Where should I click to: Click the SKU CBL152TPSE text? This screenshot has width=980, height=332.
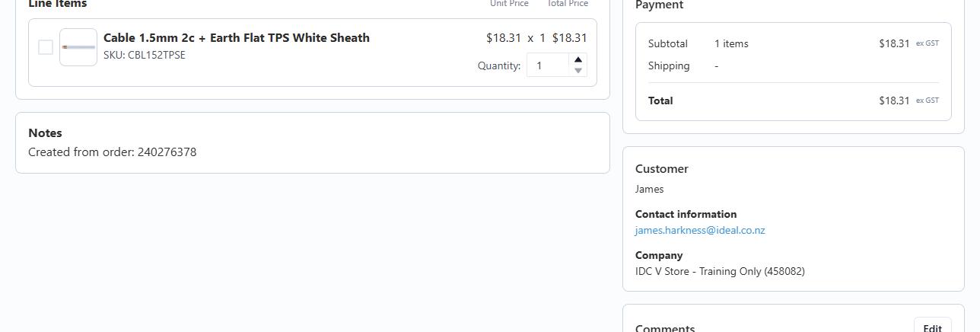click(x=145, y=55)
